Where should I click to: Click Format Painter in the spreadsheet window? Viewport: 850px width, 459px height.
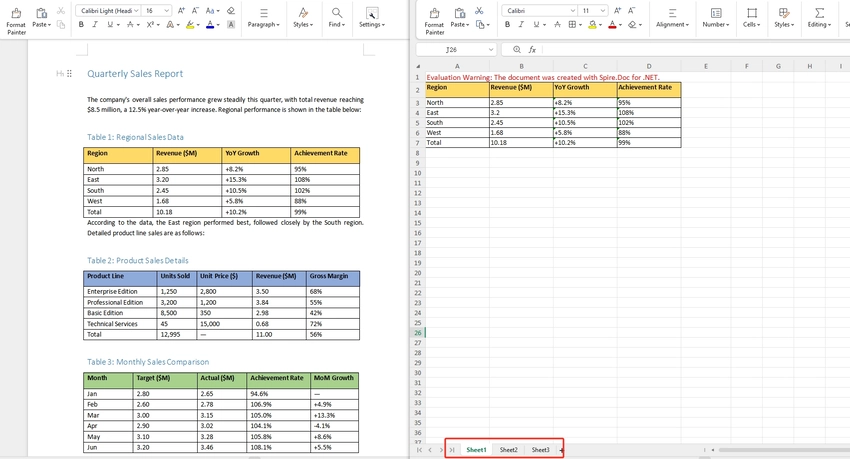tap(434, 21)
